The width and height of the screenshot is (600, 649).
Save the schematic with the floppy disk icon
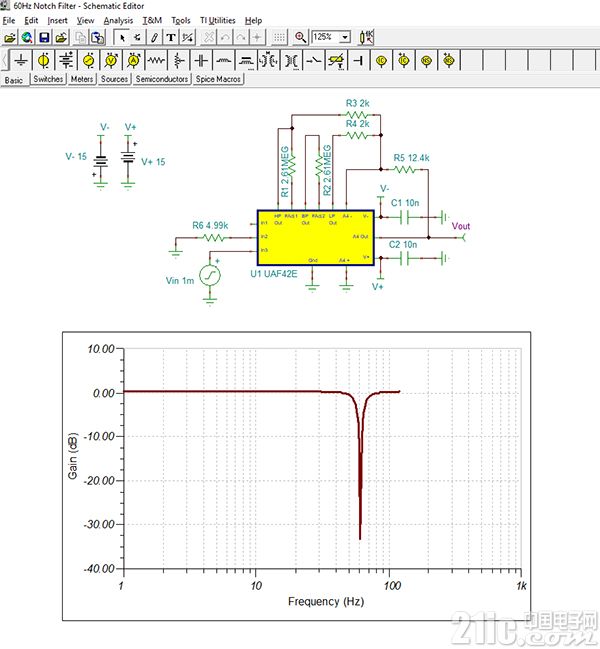click(x=44, y=38)
